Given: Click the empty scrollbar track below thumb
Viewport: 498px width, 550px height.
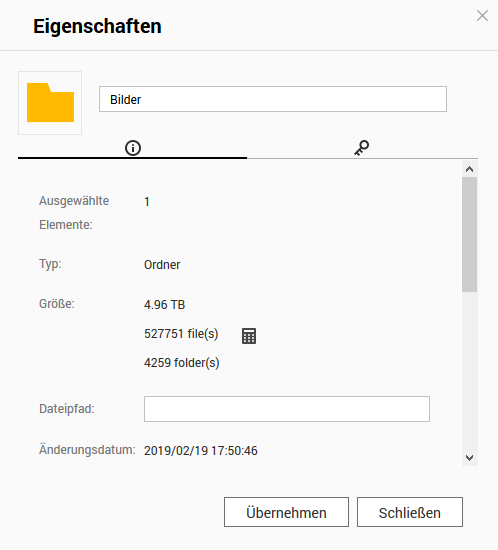Looking at the screenshot, I should (x=470, y=371).
